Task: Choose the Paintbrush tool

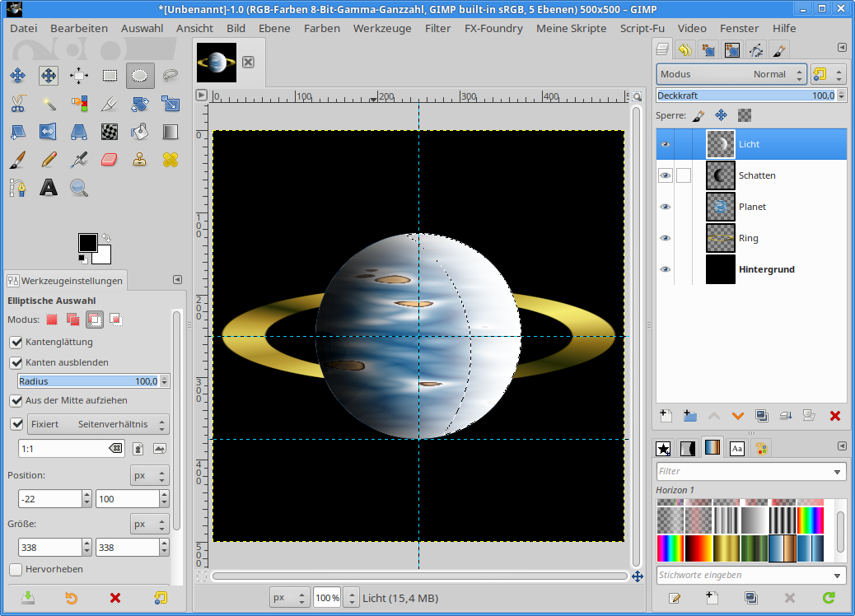Action: (x=17, y=159)
